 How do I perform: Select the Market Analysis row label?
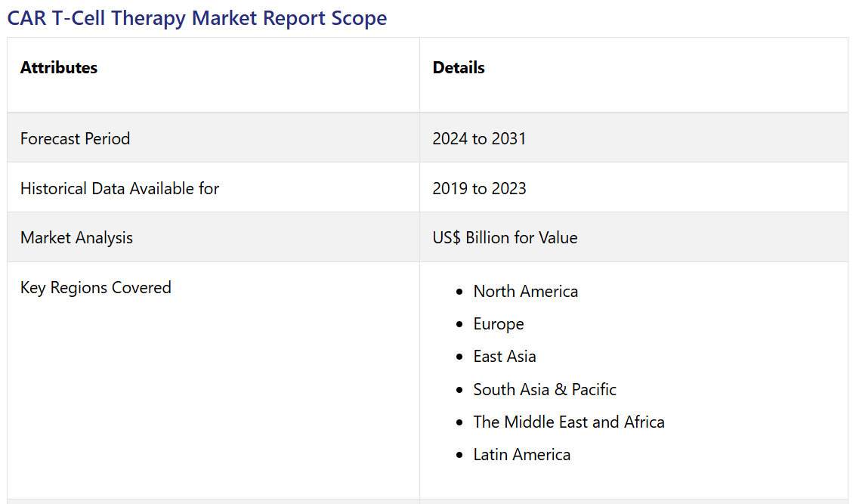pyautogui.click(x=76, y=237)
